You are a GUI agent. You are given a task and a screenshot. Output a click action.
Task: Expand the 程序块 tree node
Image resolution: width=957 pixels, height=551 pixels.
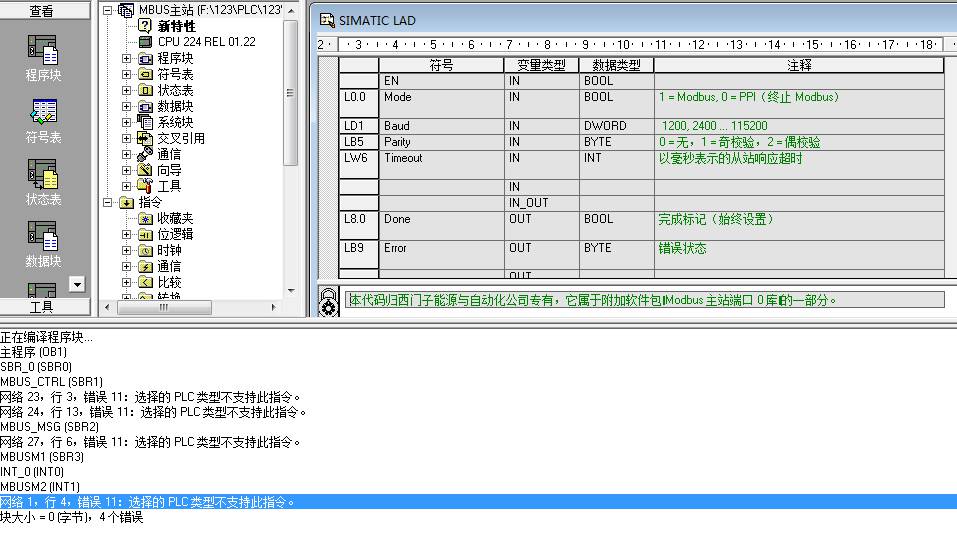[126, 58]
